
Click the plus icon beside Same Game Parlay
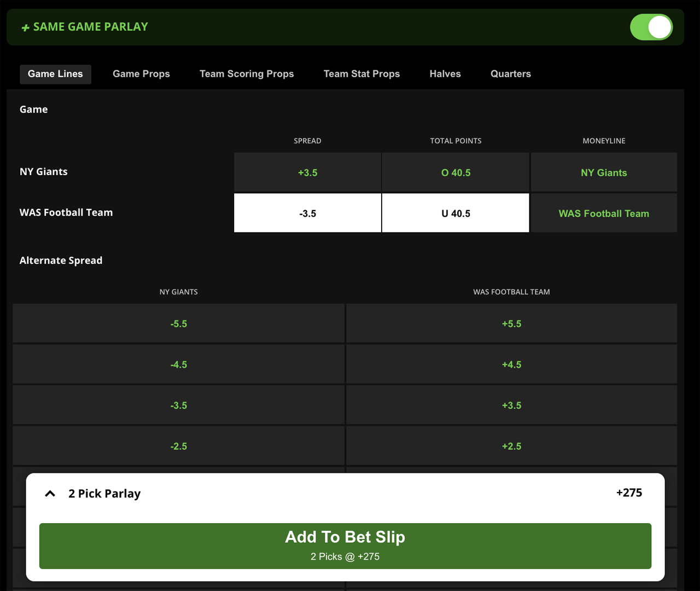(25, 27)
